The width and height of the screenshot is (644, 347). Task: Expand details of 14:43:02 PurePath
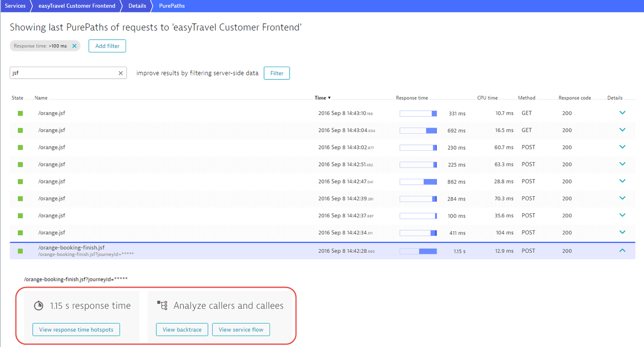(622, 147)
